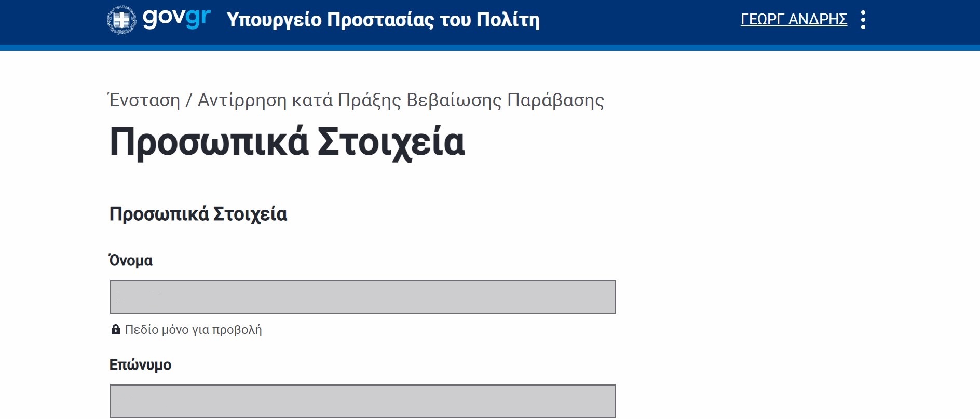This screenshot has width=980, height=419.
Task: Click the Υπουργείο Προστασίας του Πολίτη header title
Action: 383,20
